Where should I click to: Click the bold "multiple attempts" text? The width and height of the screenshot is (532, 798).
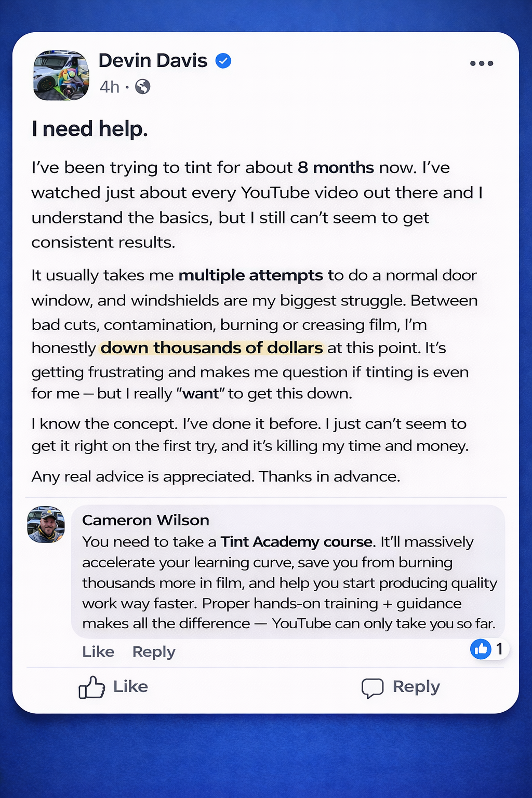point(250,275)
